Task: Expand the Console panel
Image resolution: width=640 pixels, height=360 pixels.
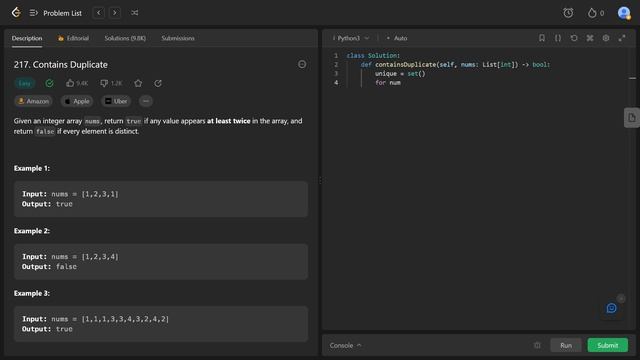Action: pyautogui.click(x=345, y=345)
